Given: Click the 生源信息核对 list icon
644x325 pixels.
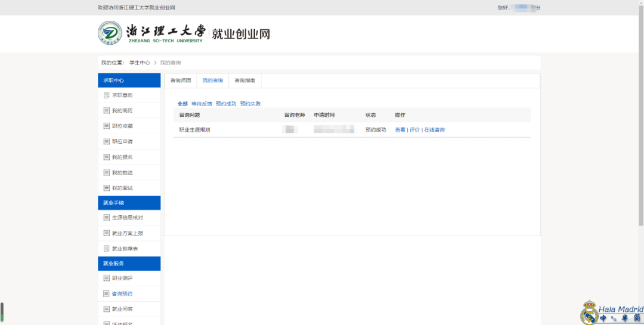Looking at the screenshot, I should 107,218.
